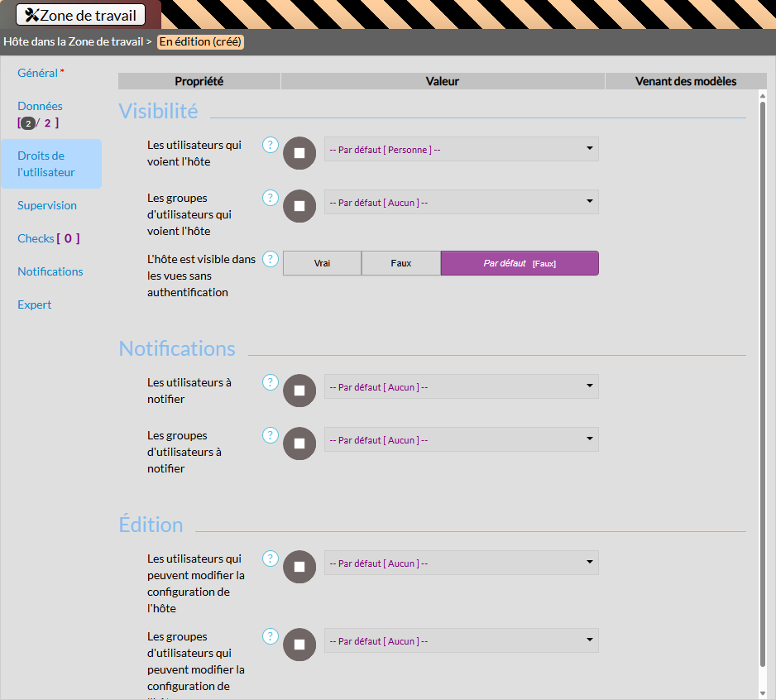Click round stop button beside 'Les utilisateurs à notifier'
The height and width of the screenshot is (700, 776).
[x=299, y=391]
